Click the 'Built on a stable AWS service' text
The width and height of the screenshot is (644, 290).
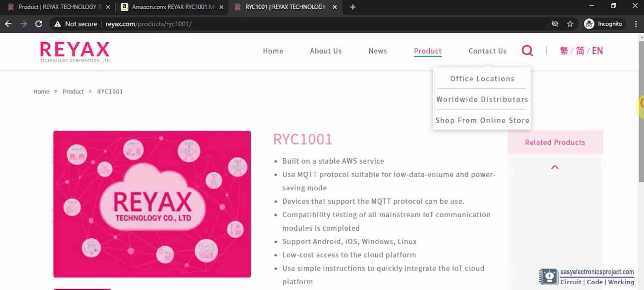coord(333,161)
